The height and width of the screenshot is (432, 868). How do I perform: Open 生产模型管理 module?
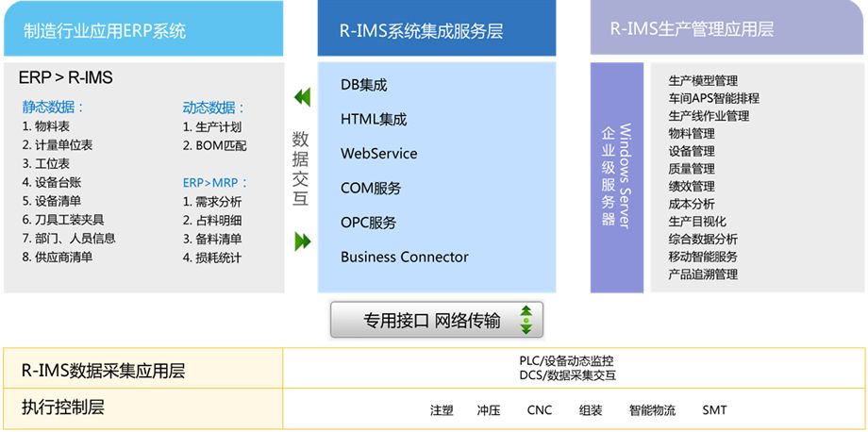[703, 81]
